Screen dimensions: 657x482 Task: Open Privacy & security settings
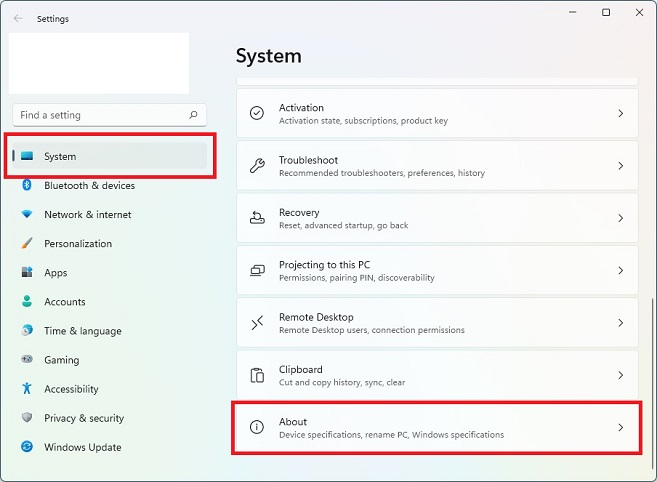(x=109, y=417)
